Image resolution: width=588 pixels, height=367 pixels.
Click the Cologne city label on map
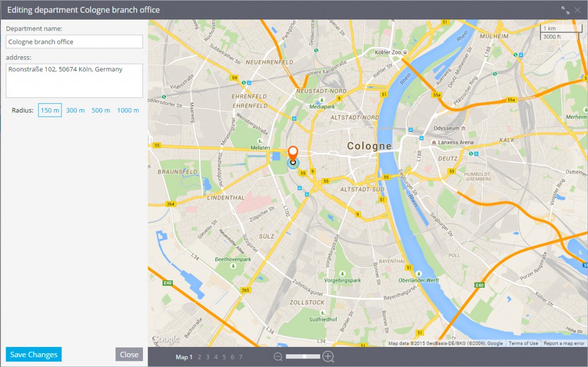pyautogui.click(x=369, y=146)
